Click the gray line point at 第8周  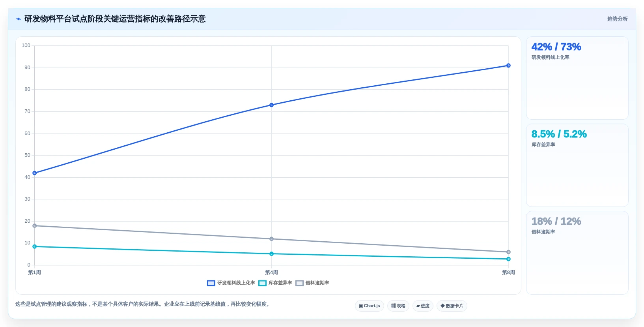tap(508, 252)
